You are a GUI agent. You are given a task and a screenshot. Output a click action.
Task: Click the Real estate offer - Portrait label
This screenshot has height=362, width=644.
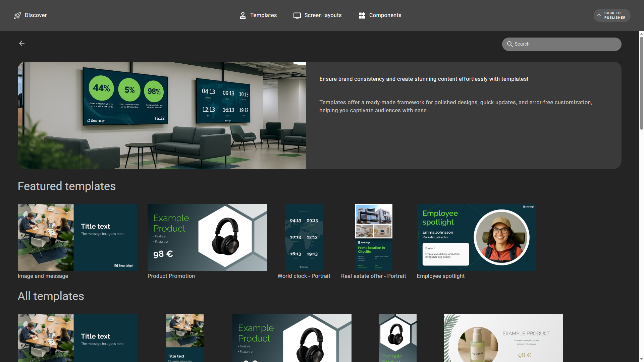coord(374,276)
